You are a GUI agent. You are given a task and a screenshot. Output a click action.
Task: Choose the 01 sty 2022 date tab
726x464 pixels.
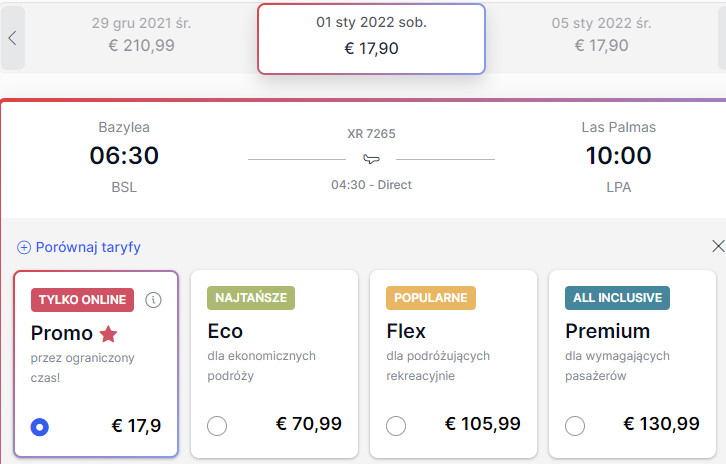pos(371,38)
